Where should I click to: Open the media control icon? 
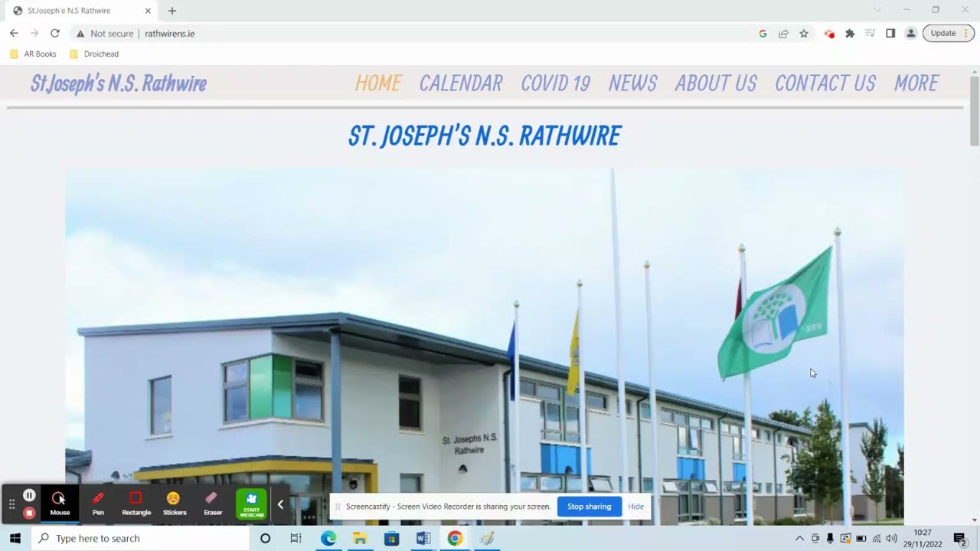point(870,34)
